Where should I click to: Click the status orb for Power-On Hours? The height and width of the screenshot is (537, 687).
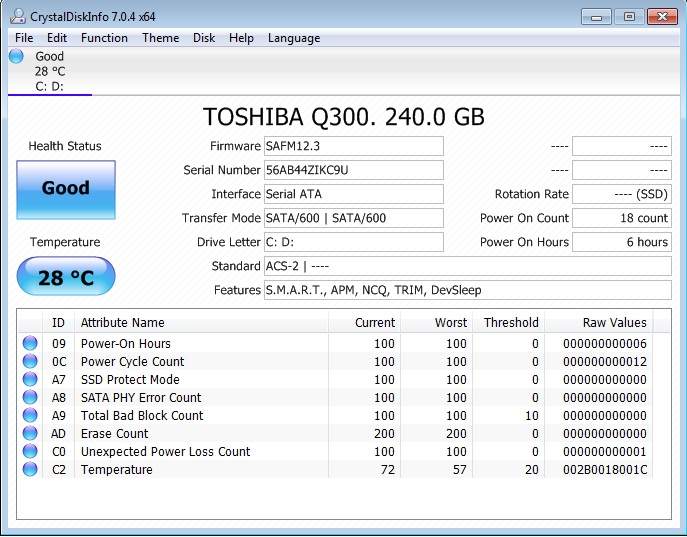[30, 343]
